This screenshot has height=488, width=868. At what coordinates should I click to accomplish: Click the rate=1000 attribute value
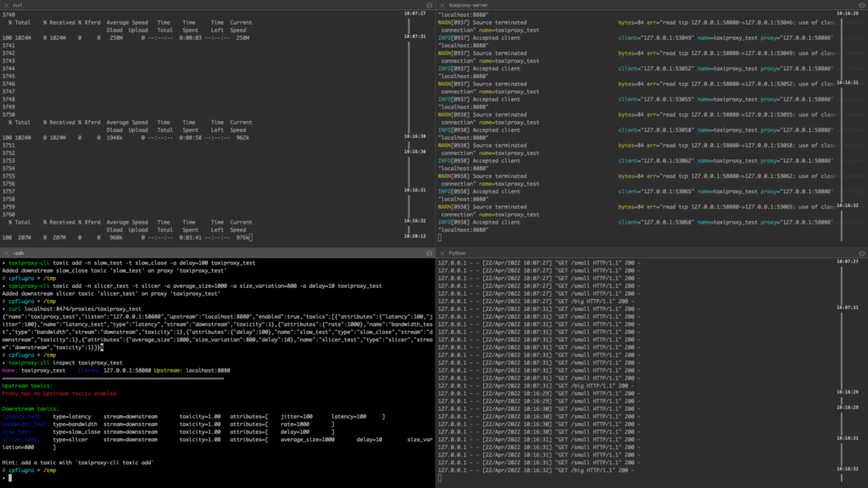coord(294,424)
